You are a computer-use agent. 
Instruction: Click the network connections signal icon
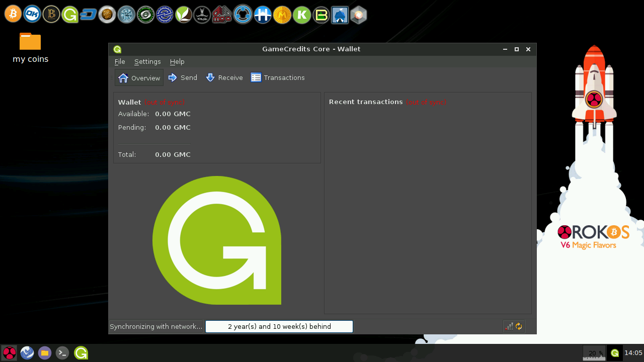pos(509,326)
